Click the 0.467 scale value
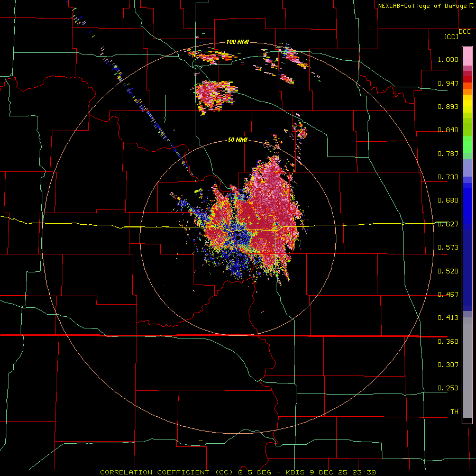Screen dimensions: 476x476 point(448,294)
